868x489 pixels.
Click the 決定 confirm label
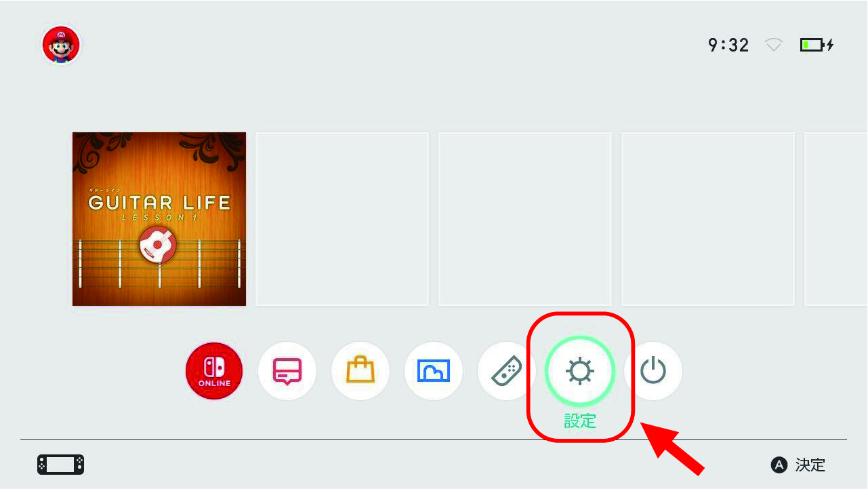click(810, 465)
